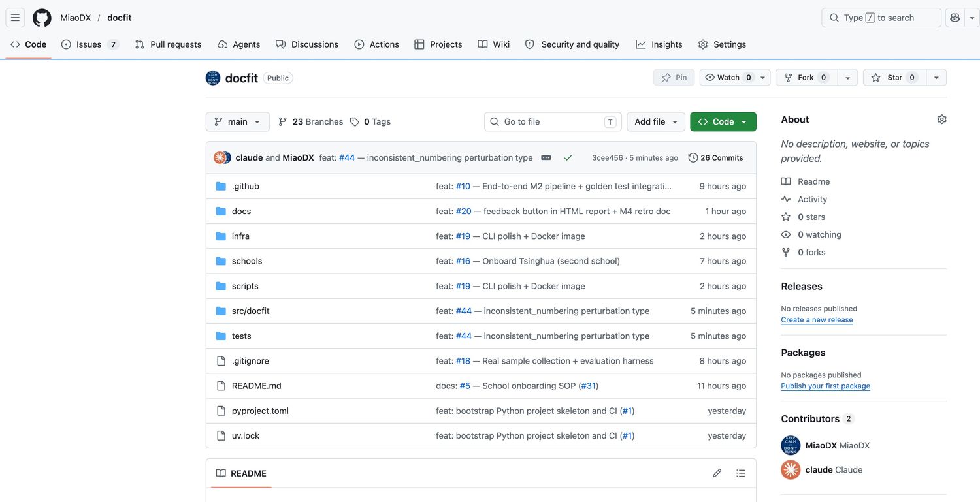Open the Copilot icon button in the header
Image resolution: width=980 pixels, height=502 pixels.
[955, 18]
